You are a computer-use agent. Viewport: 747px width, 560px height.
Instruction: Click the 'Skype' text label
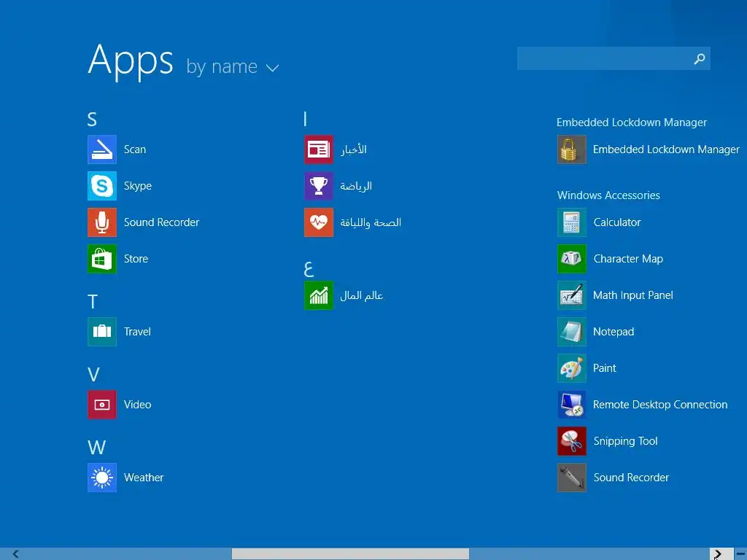tap(138, 186)
